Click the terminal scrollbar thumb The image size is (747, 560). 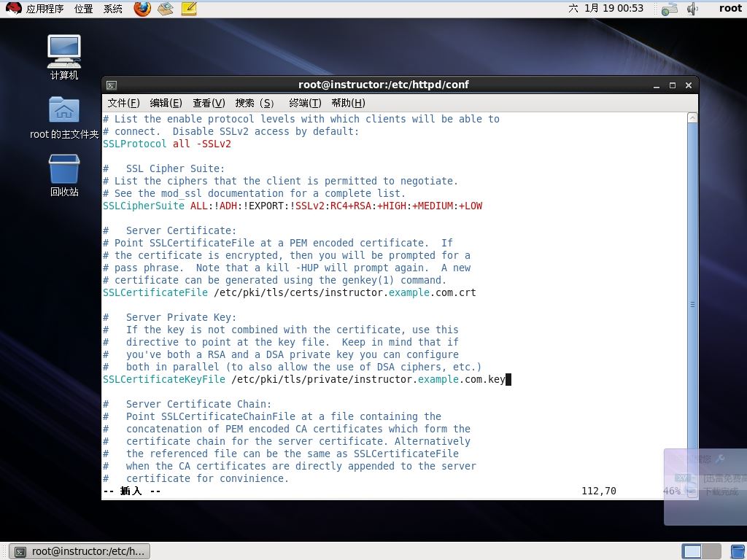[x=692, y=304]
